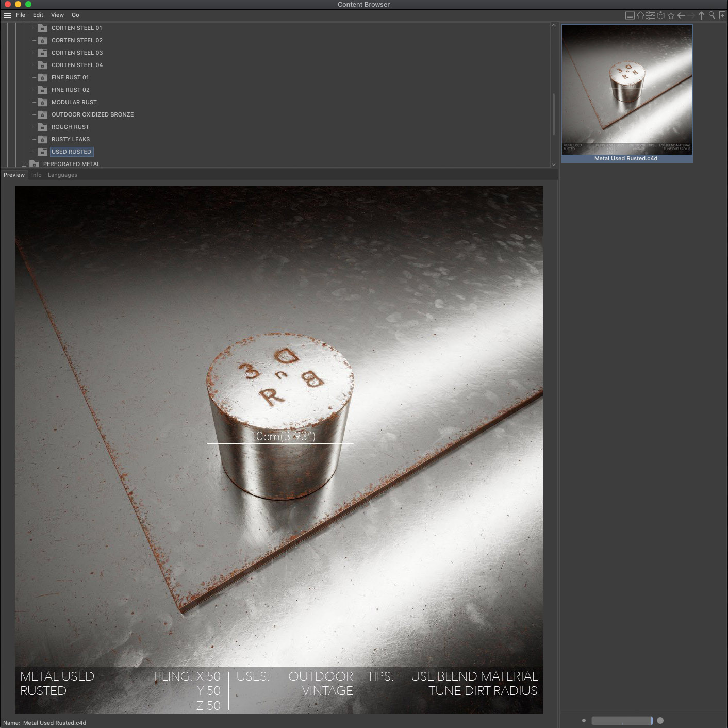Image resolution: width=728 pixels, height=728 pixels.
Task: Switch to the Info tab
Action: 36,175
